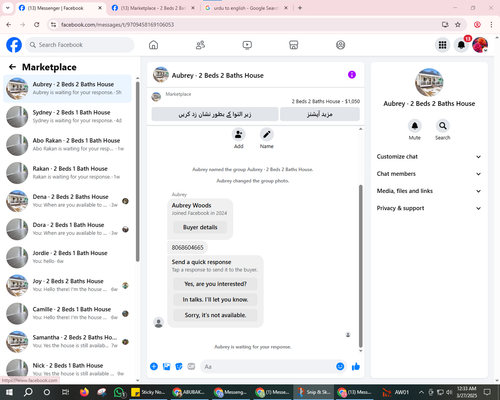500x400 pixels.
Task: Open the Watch video icon
Action: pyautogui.click(x=247, y=45)
